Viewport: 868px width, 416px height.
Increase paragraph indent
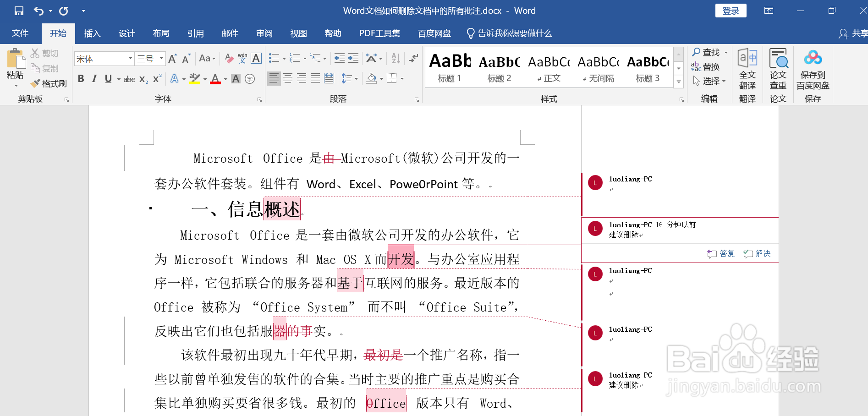353,58
